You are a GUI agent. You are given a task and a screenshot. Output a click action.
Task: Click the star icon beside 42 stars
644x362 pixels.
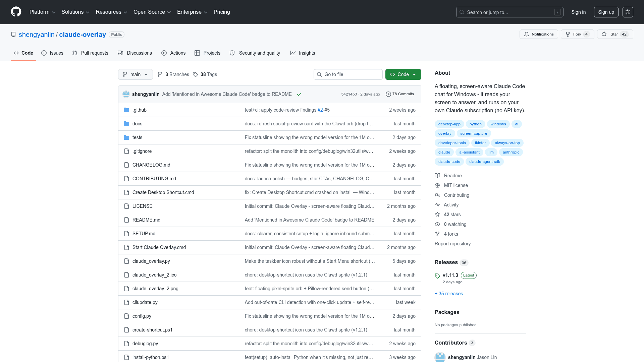[437, 215]
